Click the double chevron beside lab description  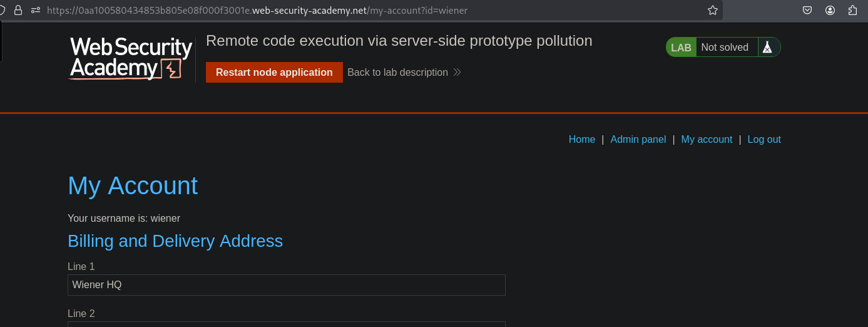point(457,72)
